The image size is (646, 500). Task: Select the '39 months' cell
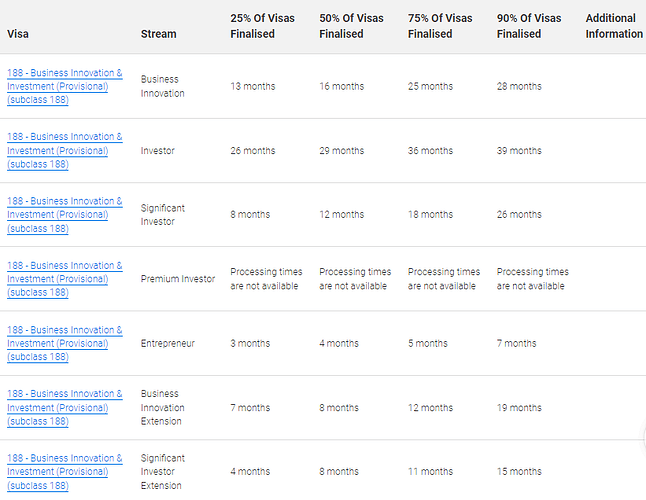519,151
